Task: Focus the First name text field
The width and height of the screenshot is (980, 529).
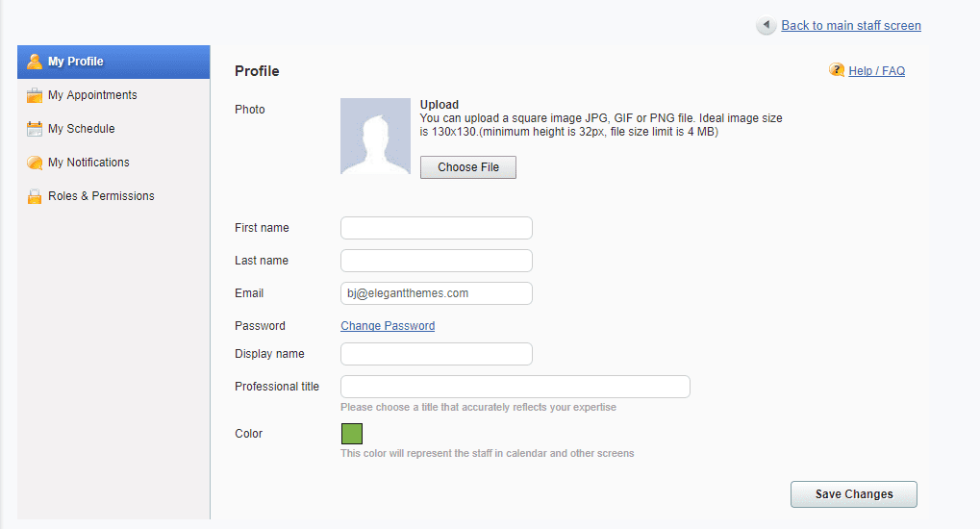Action: click(x=437, y=228)
